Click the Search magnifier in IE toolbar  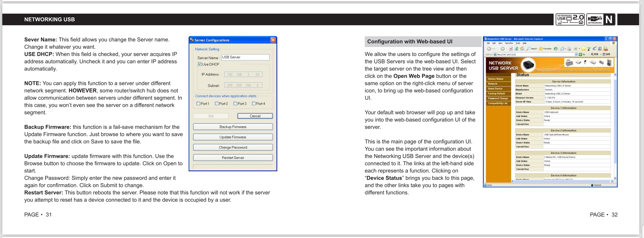pos(528,49)
